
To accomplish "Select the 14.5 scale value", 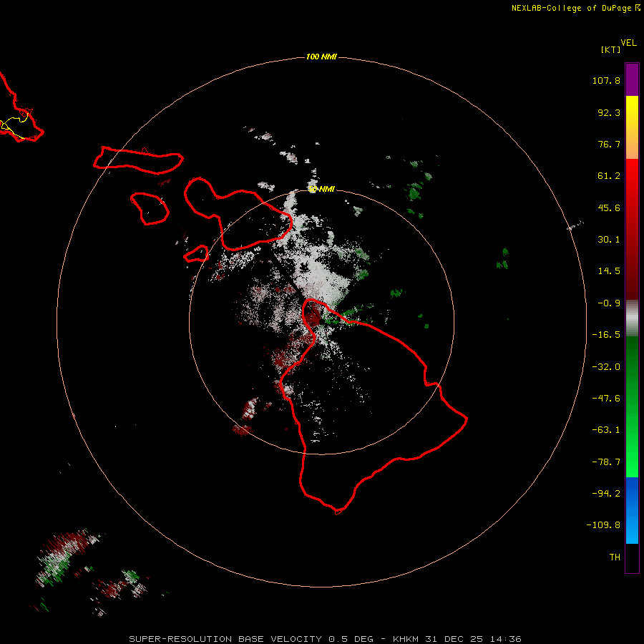I will coord(609,271).
